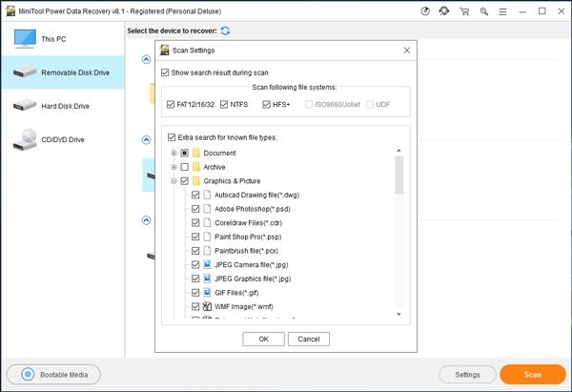572x392 pixels.
Task: Uncheck Paintbrush file (*.pcx) checkbox
Action: 195,251
